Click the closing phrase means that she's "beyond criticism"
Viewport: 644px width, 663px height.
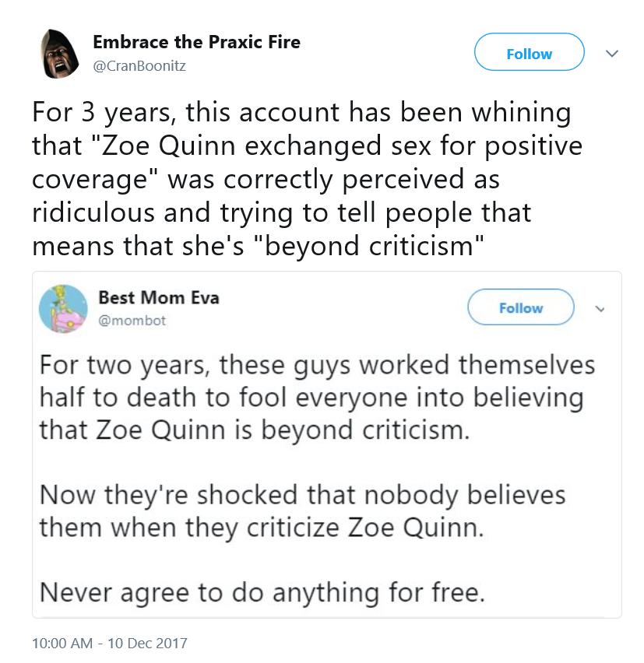pyautogui.click(x=258, y=246)
